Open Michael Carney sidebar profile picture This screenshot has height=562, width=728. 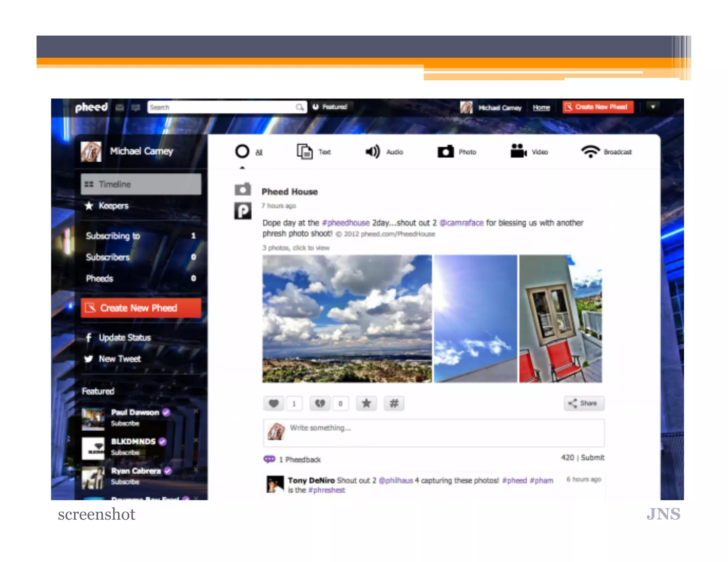pos(91,151)
